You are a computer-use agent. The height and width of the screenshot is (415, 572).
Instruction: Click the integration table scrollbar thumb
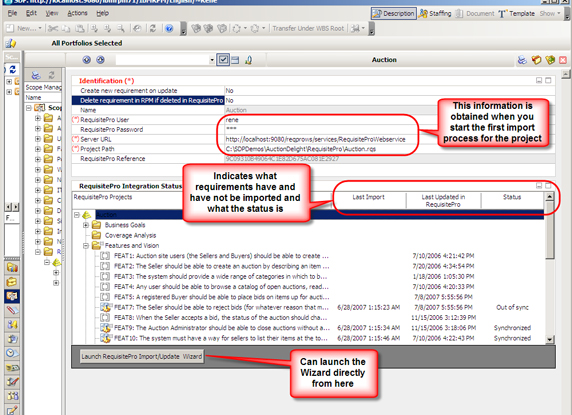550,230
